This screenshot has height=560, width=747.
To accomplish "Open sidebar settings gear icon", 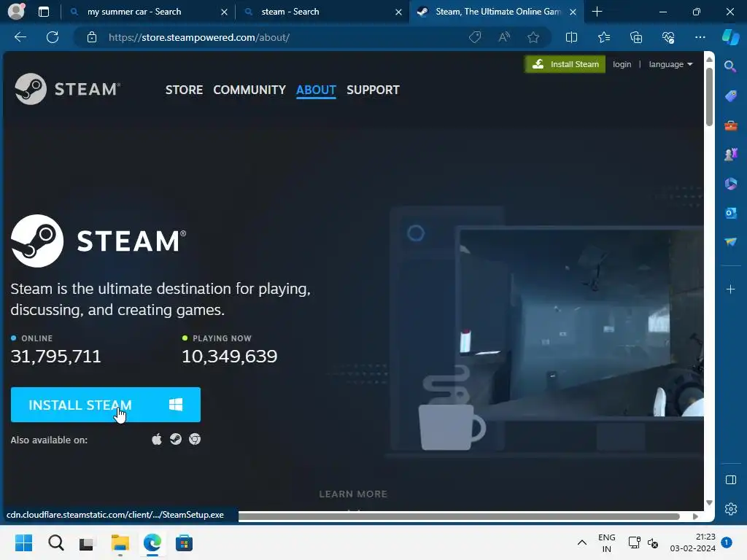I will click(x=730, y=508).
